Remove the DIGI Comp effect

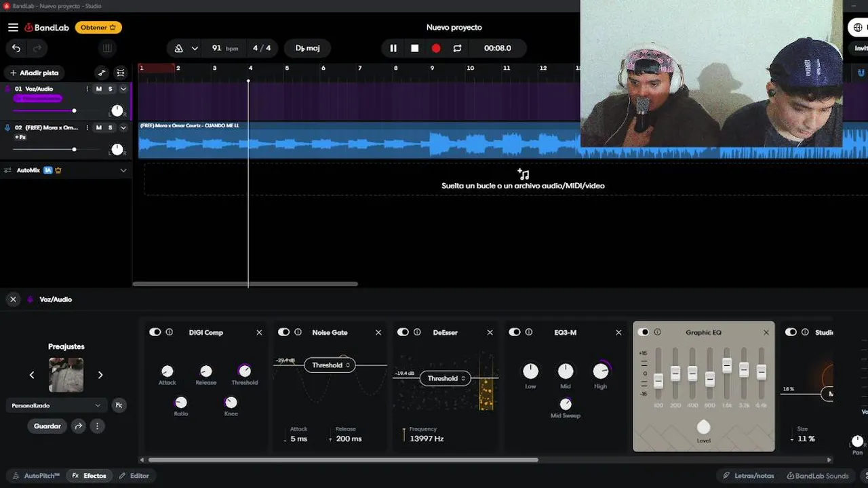[259, 332]
